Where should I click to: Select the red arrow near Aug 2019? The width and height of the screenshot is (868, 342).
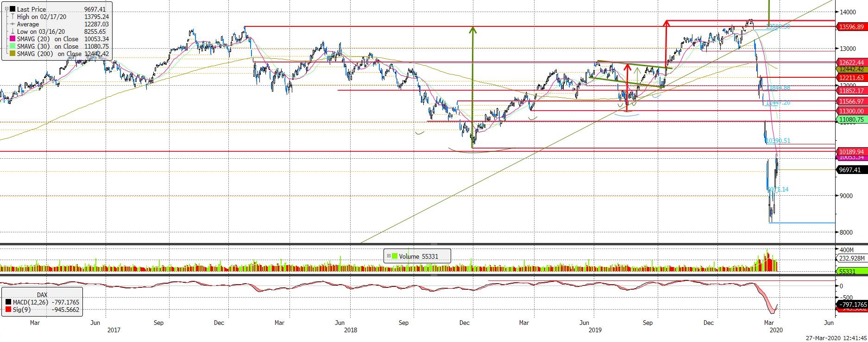point(628,87)
